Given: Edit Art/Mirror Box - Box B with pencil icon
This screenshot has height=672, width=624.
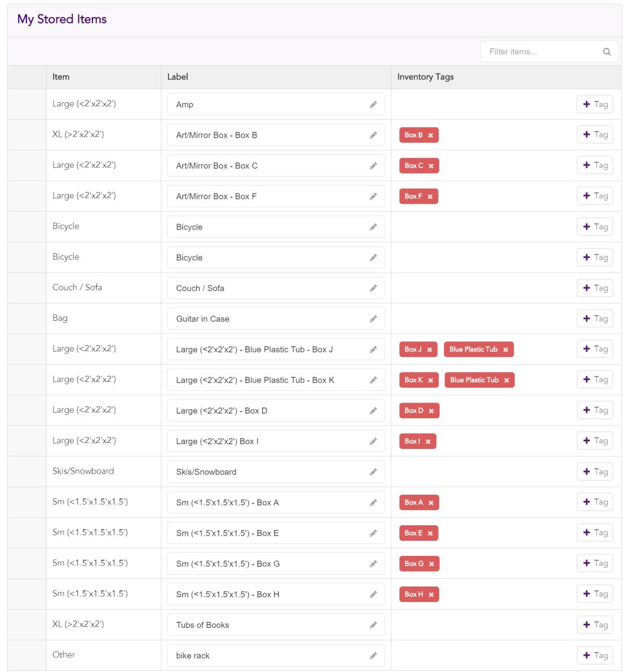Looking at the screenshot, I should click(x=373, y=135).
